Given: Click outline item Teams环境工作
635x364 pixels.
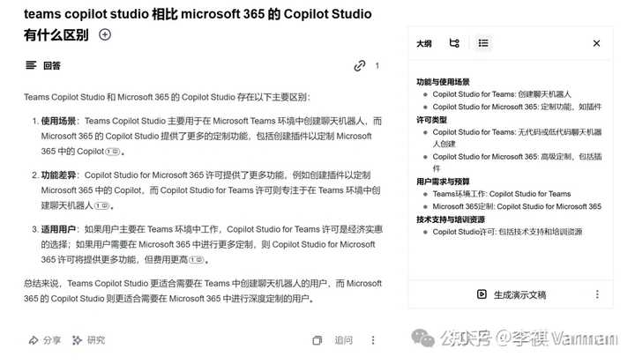Looking at the screenshot, I should (x=501, y=194).
